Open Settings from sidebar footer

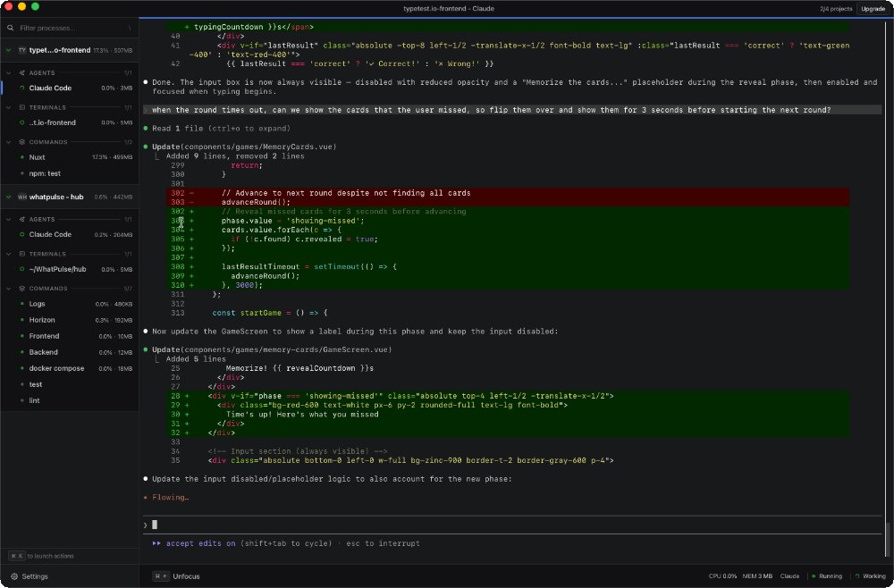click(x=30, y=576)
